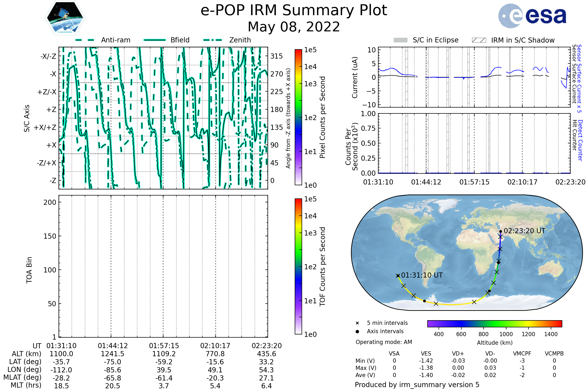This screenshot has height=392, width=588.
Task: Click the Pixel Counts per Second colorbar
Action: coord(298,117)
